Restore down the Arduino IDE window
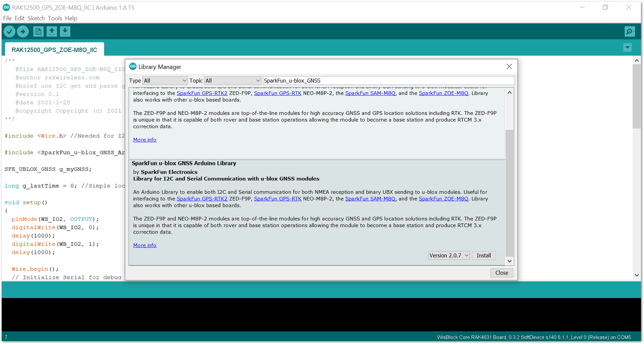Image resolution: width=644 pixels, height=344 pixels. click(x=605, y=7)
